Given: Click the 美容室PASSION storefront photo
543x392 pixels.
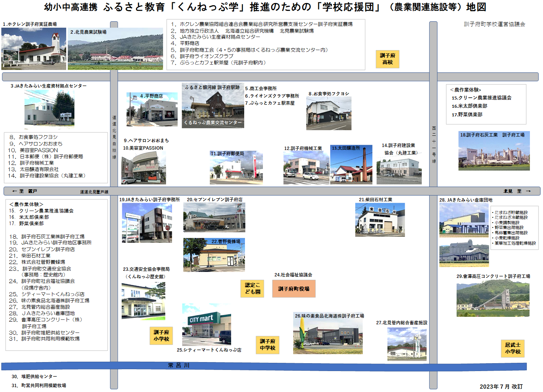Looking at the screenshot, I should pos(143,168).
